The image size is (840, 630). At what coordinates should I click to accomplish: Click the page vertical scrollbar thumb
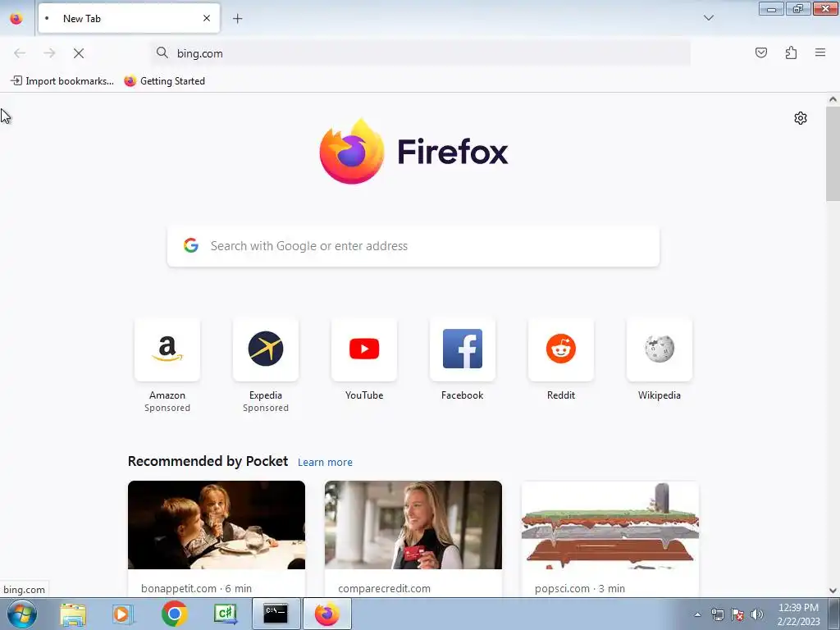(x=833, y=153)
